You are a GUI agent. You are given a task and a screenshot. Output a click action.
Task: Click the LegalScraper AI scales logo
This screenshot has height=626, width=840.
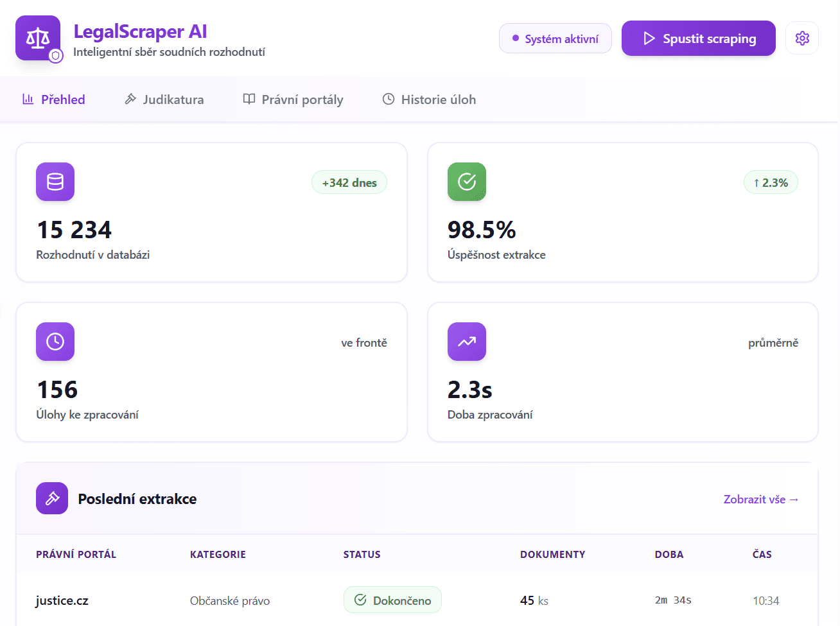click(x=37, y=38)
